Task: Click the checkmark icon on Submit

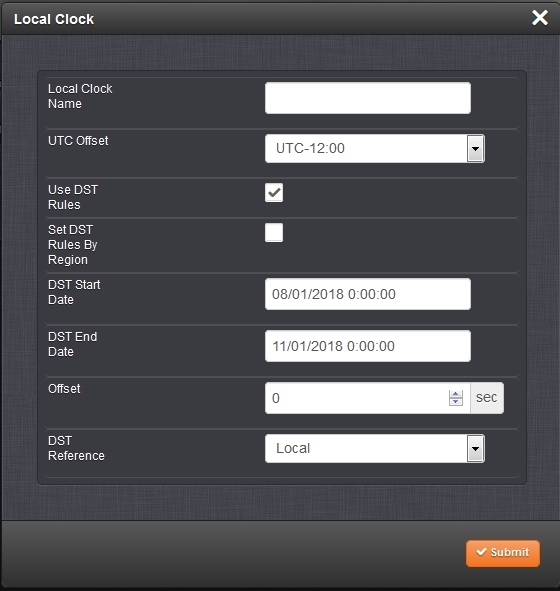Action: pyautogui.click(x=481, y=552)
